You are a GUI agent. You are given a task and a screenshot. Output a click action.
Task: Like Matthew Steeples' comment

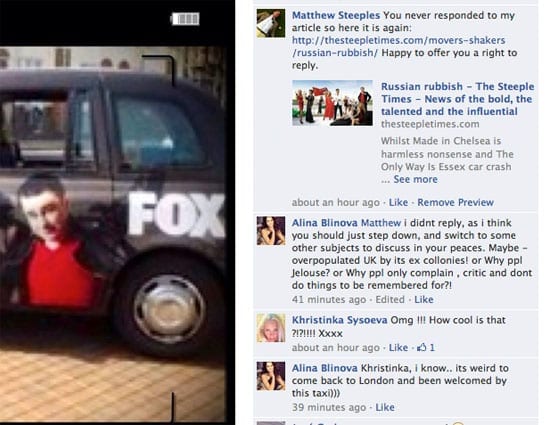(x=398, y=202)
